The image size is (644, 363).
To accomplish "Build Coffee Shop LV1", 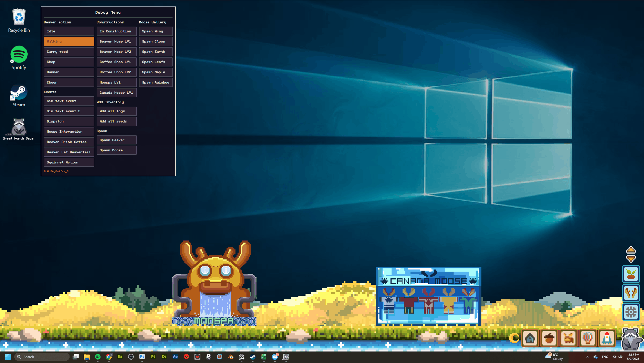I will (x=116, y=62).
